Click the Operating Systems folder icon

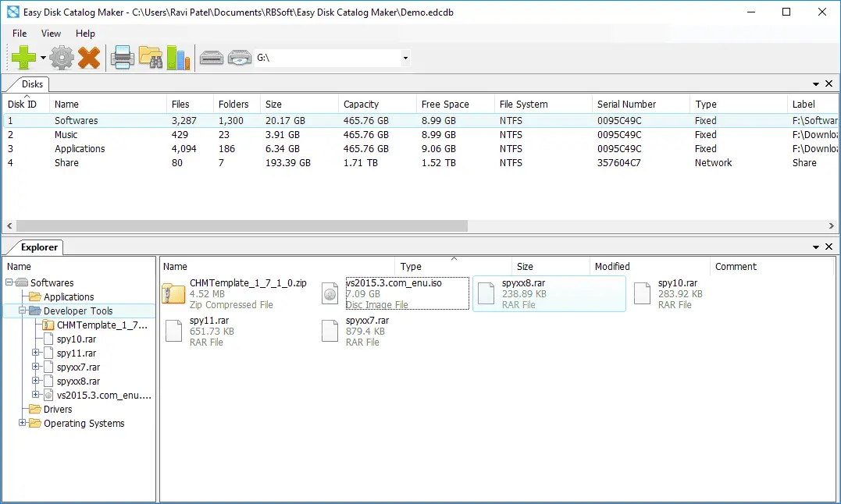coord(35,423)
